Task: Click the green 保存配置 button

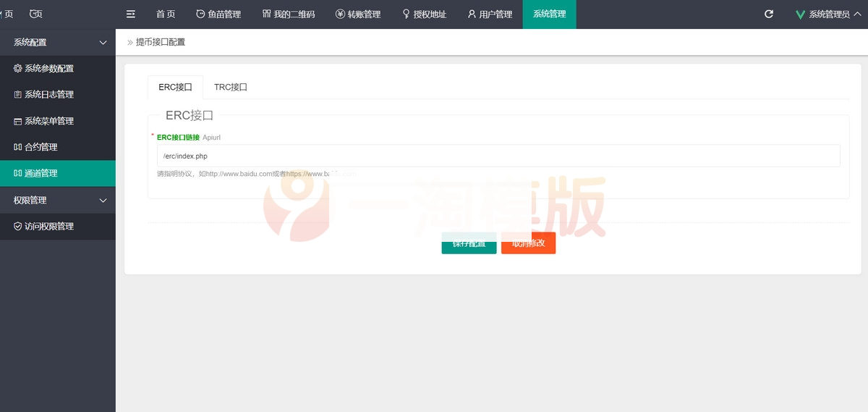Action: [469, 243]
